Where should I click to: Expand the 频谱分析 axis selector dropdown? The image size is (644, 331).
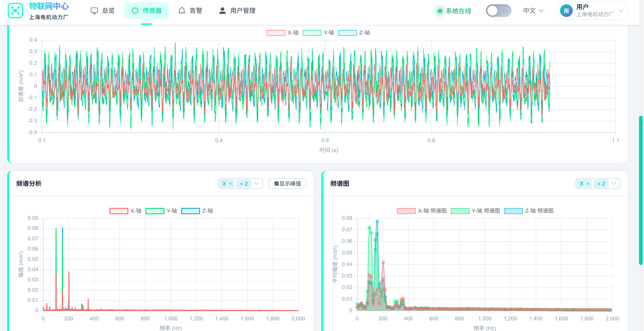(x=256, y=184)
